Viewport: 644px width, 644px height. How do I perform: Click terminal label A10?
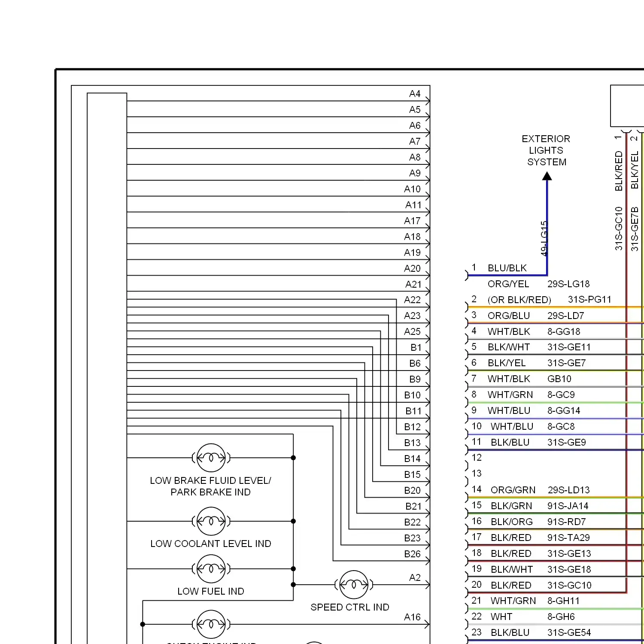click(413, 189)
